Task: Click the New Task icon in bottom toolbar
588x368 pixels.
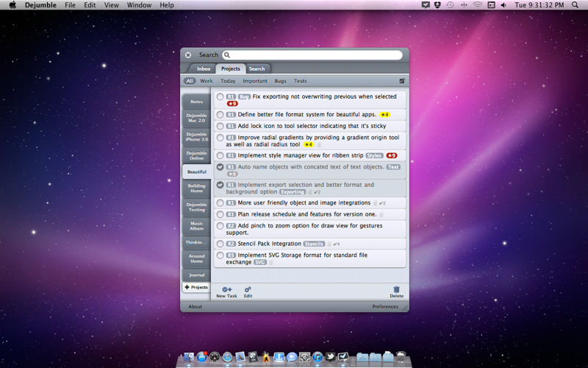Action: [226, 289]
